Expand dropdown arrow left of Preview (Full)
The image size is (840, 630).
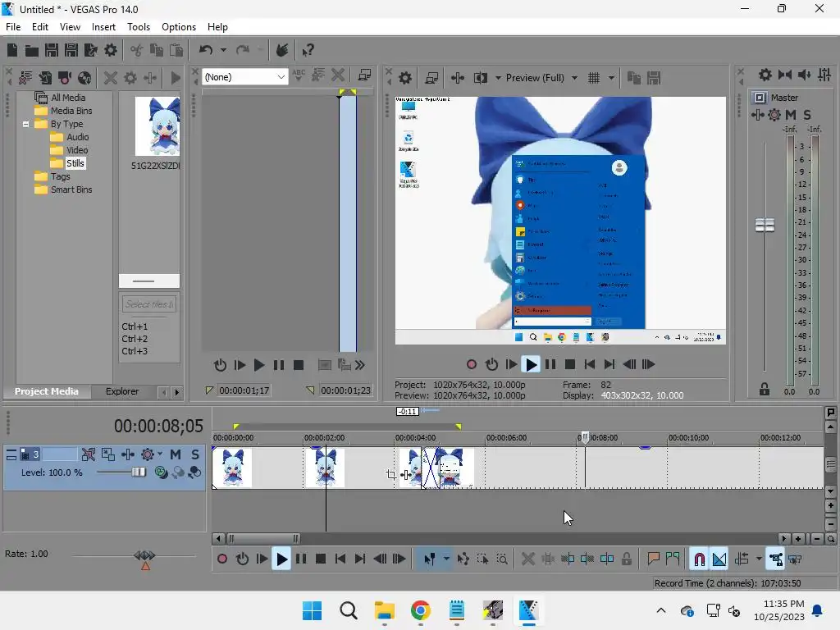[x=498, y=78]
